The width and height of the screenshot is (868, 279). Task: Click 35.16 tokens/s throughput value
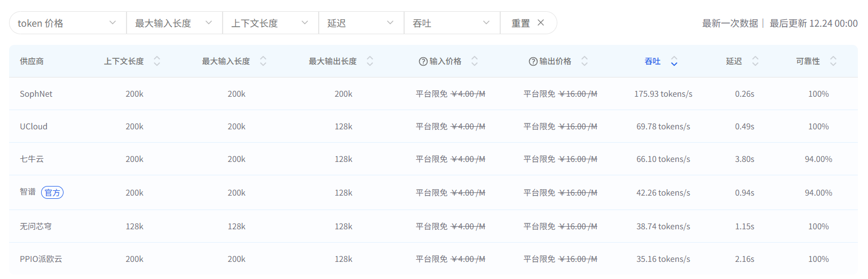point(663,259)
